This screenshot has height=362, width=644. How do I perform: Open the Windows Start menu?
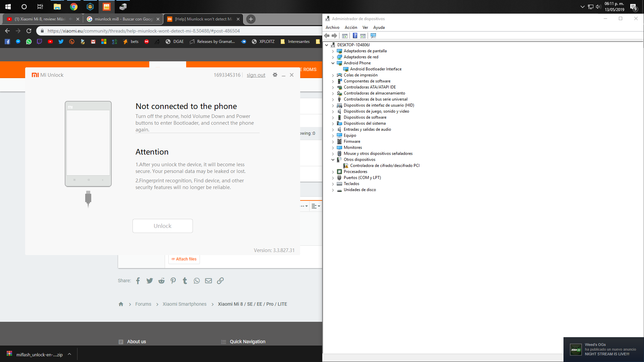(8, 7)
